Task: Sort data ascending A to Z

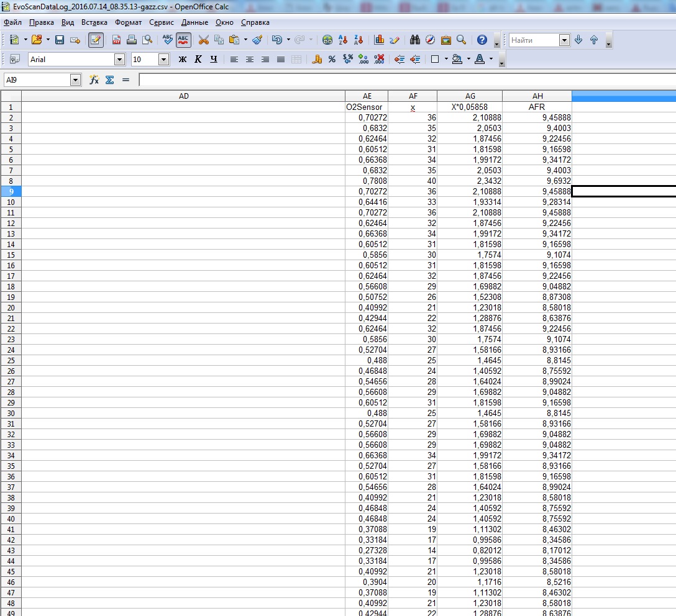Action: coord(343,40)
